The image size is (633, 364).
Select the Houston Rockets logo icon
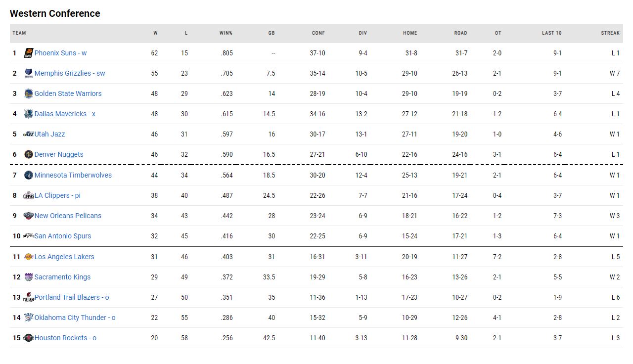coord(29,338)
